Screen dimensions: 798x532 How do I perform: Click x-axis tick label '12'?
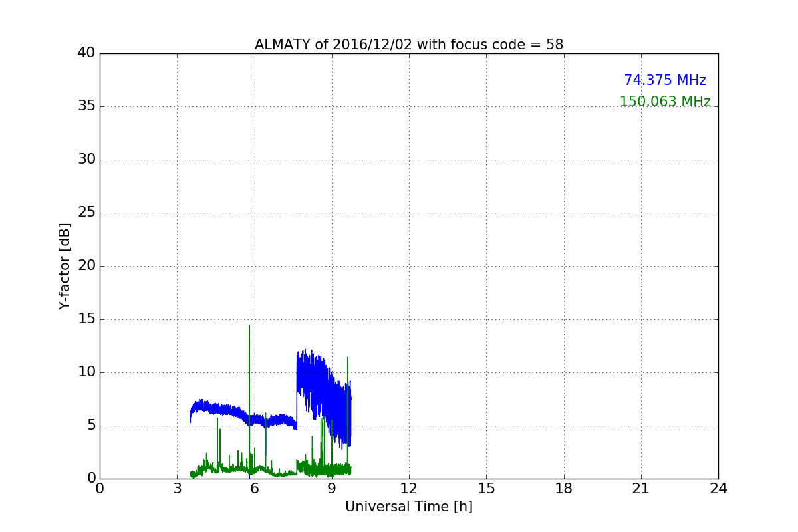[x=409, y=489]
